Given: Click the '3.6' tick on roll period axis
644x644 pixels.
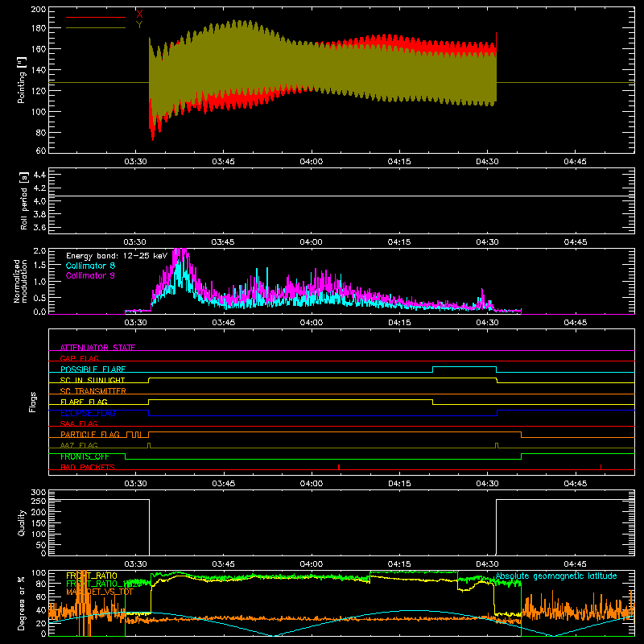Looking at the screenshot, I should tap(39, 227).
